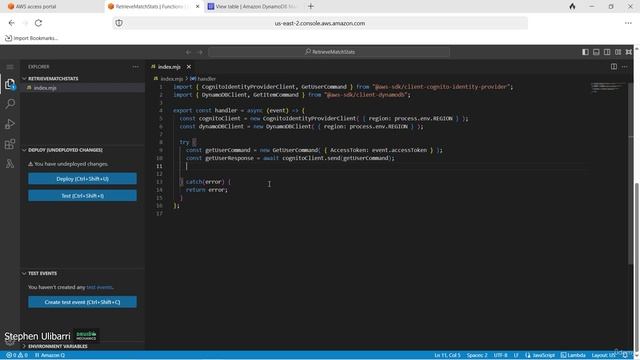
Task: Change indentation via 'Spaces: 2' status
Action: (x=477, y=355)
